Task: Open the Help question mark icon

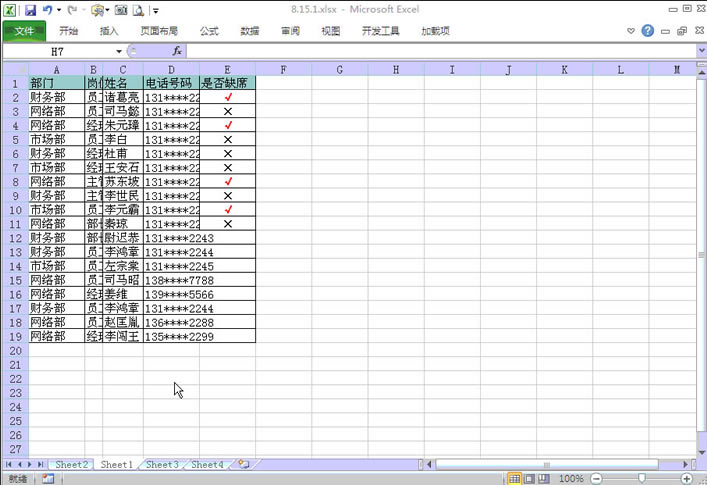Action: [x=647, y=31]
